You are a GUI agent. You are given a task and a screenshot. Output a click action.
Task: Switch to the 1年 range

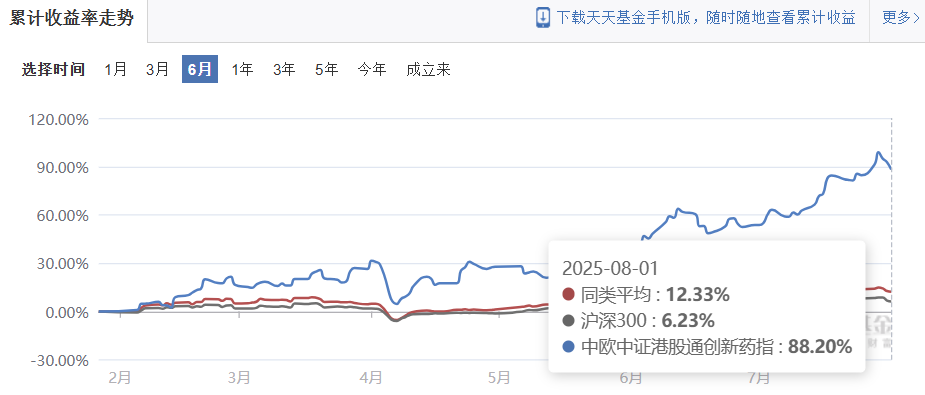pyautogui.click(x=242, y=70)
